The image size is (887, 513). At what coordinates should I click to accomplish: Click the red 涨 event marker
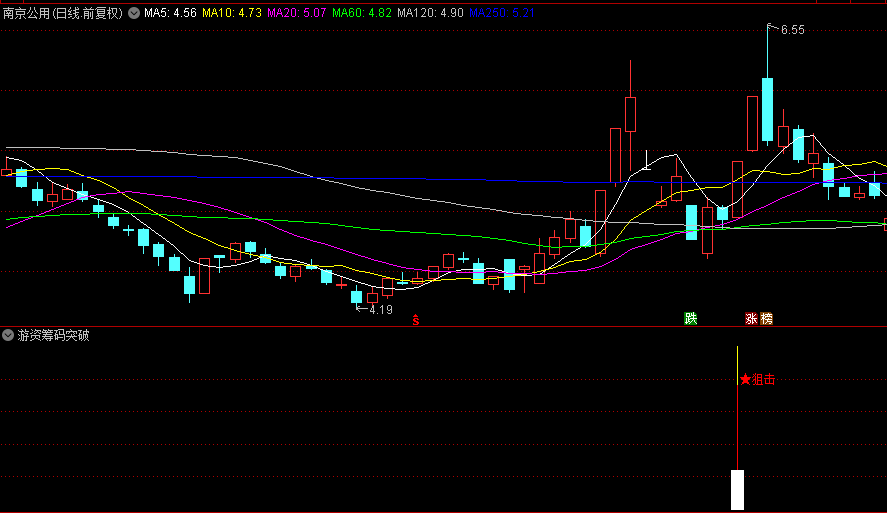(x=751, y=318)
